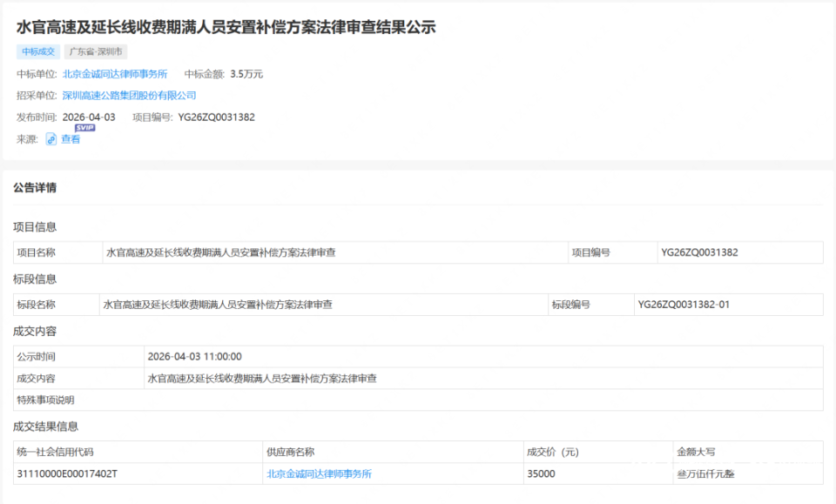Image resolution: width=836 pixels, height=504 pixels.
Task: Click section number cell YG26ZQ0031382-01
Action: point(728,305)
